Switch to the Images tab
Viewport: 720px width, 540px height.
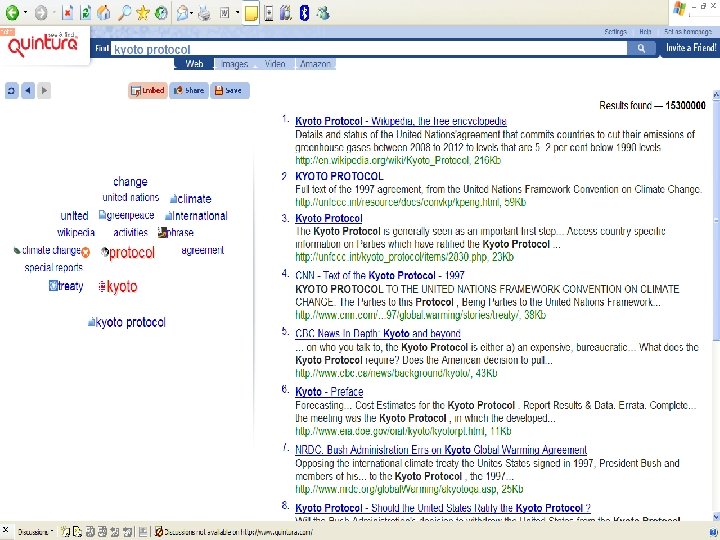coord(235,64)
